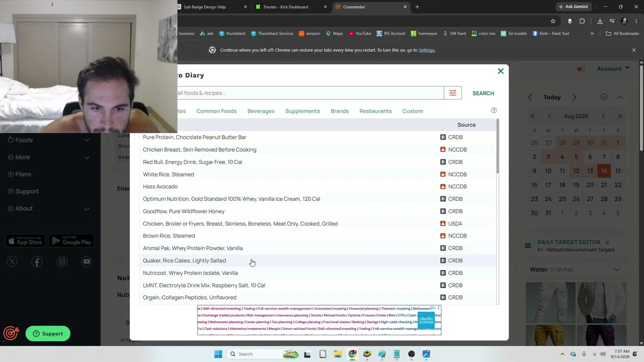Viewport: 644px width, 362px height.
Task: Open Cronometer's YouTube icon
Action: click(x=87, y=261)
